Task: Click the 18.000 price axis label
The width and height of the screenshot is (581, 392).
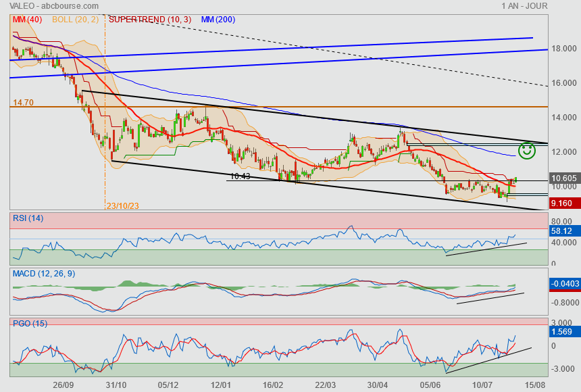Action: [x=564, y=49]
